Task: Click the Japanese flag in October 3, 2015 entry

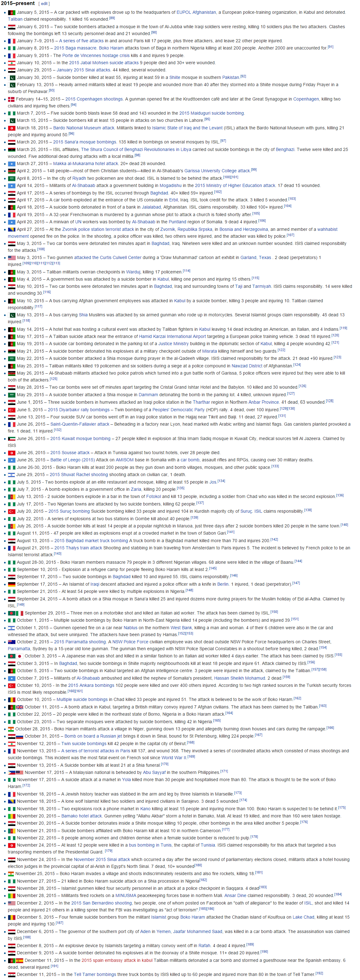Action: pos(20,656)
